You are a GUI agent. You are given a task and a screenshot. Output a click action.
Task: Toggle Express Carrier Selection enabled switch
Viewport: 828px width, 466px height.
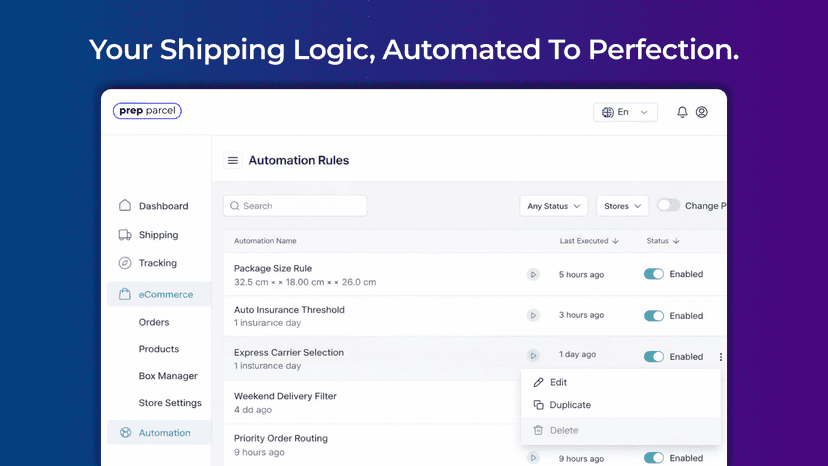coord(654,357)
